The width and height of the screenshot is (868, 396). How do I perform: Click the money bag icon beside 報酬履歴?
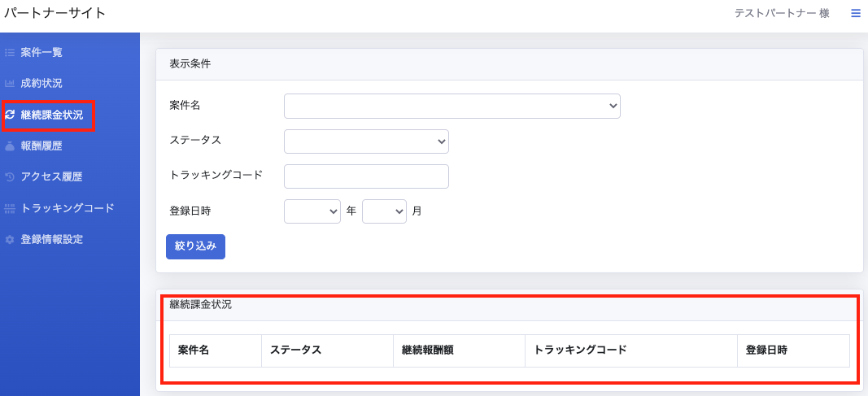(10, 146)
